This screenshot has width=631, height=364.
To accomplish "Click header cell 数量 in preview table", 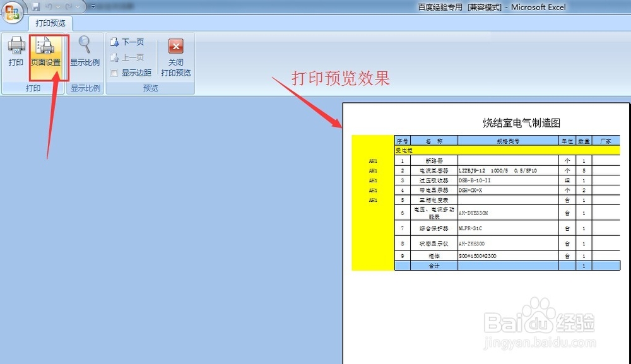I will [584, 141].
